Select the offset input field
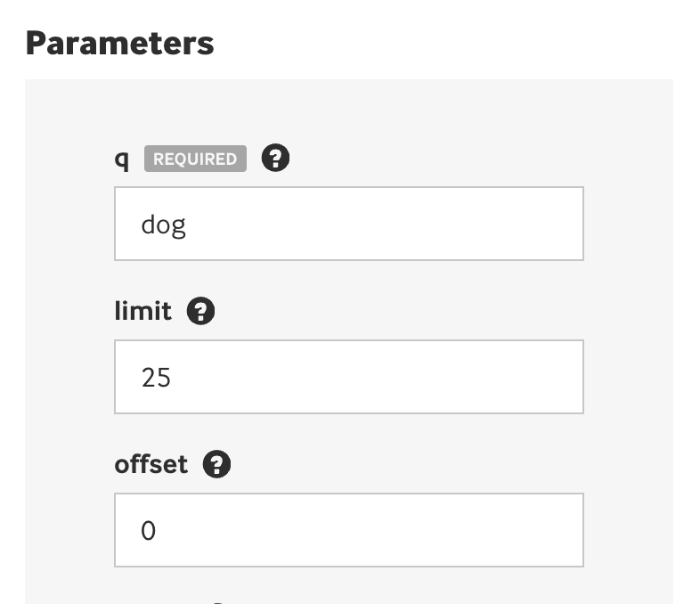The width and height of the screenshot is (700, 604). (348, 530)
